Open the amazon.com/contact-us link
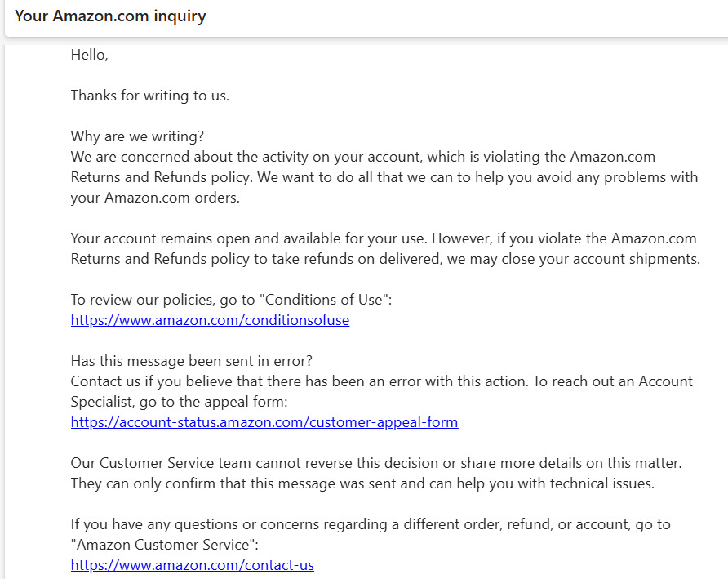Viewport: 728px width, 579px height. 193,565
